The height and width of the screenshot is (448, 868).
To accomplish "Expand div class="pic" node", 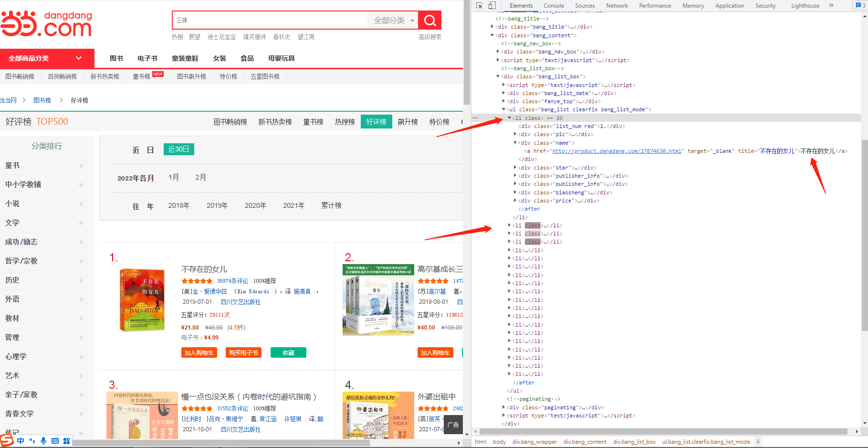I will coord(515,134).
